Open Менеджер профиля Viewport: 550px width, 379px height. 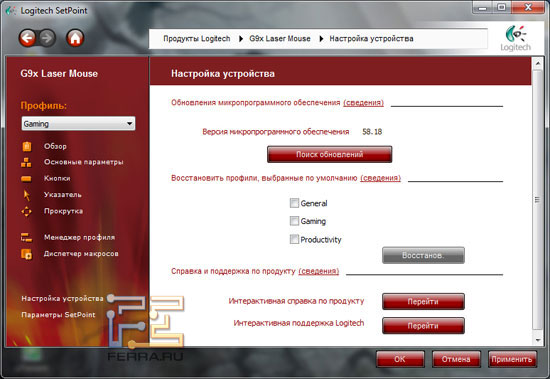[x=79, y=238]
